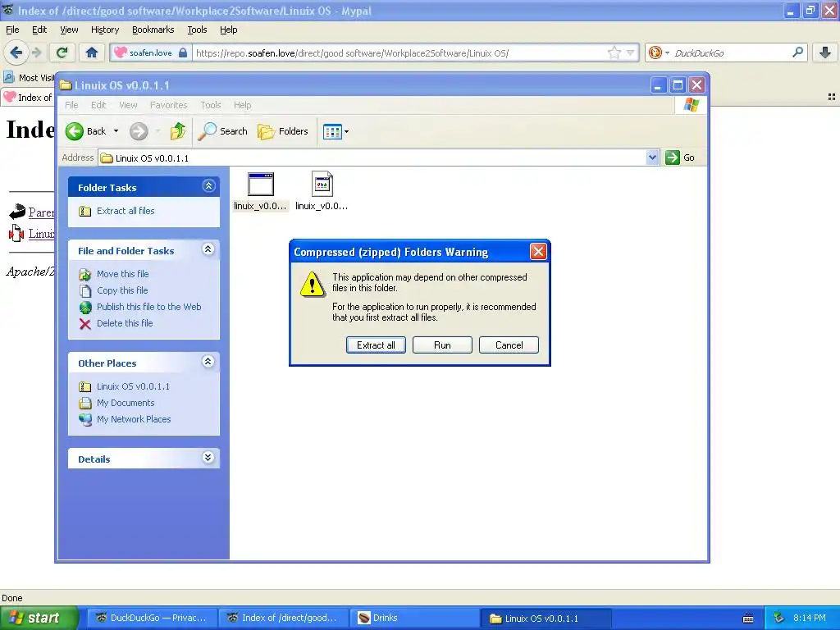
Task: Open Explorer Tools menu
Action: pyautogui.click(x=211, y=105)
